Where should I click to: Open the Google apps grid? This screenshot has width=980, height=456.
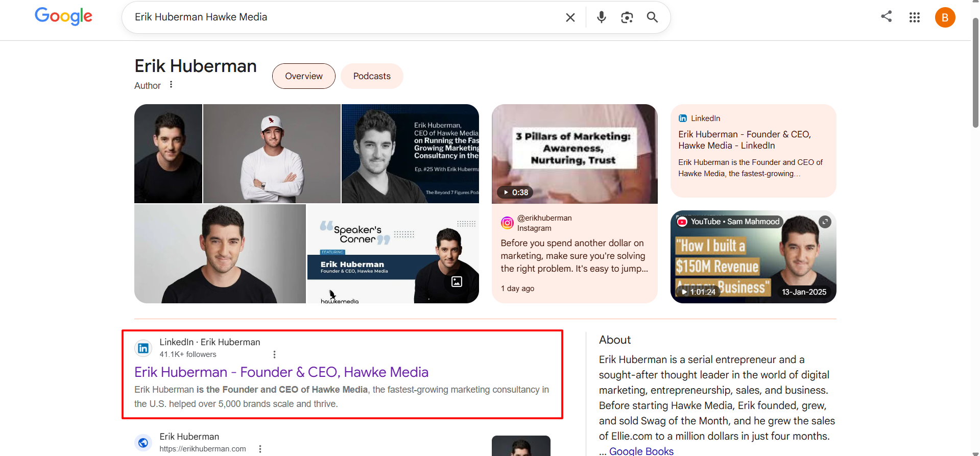pyautogui.click(x=915, y=17)
